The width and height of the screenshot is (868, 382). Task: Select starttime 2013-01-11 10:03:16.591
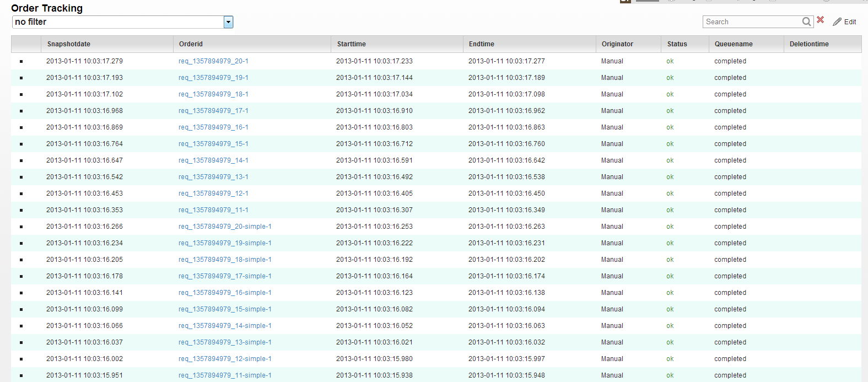pos(374,160)
